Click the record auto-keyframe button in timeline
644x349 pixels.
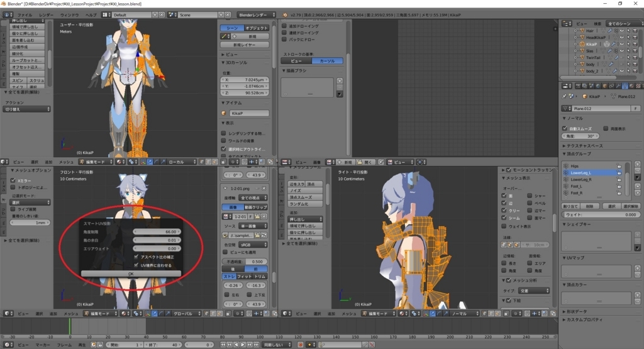(301, 345)
